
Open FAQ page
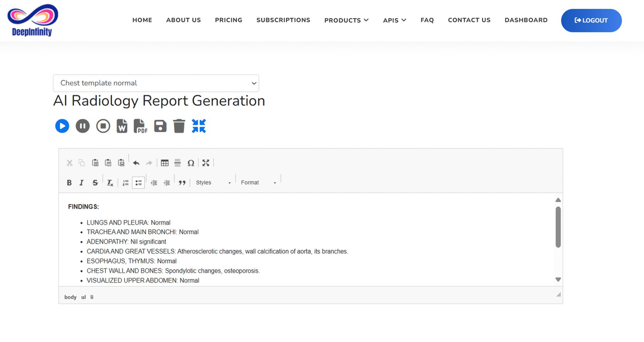(x=427, y=20)
